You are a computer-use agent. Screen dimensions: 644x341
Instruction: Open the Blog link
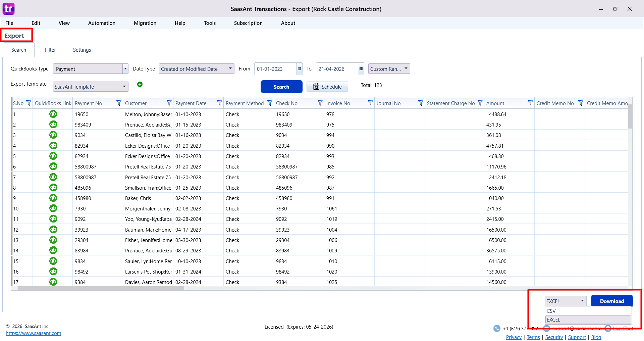pos(596,337)
